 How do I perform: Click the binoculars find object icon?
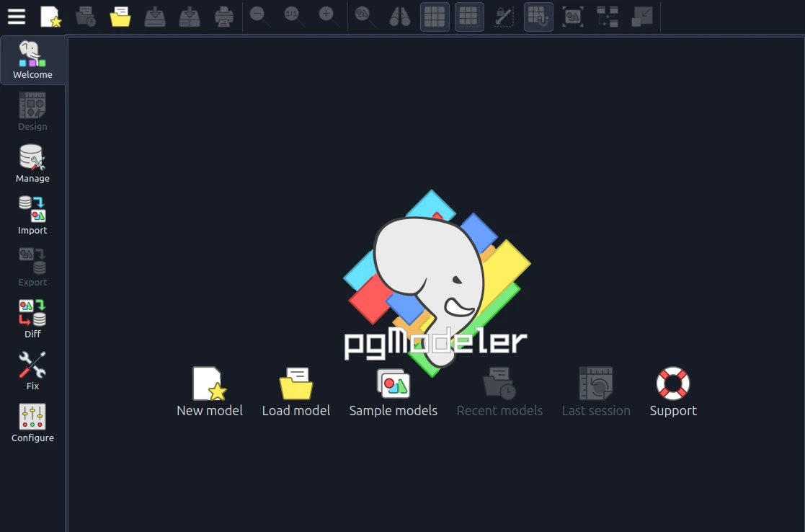coord(400,17)
